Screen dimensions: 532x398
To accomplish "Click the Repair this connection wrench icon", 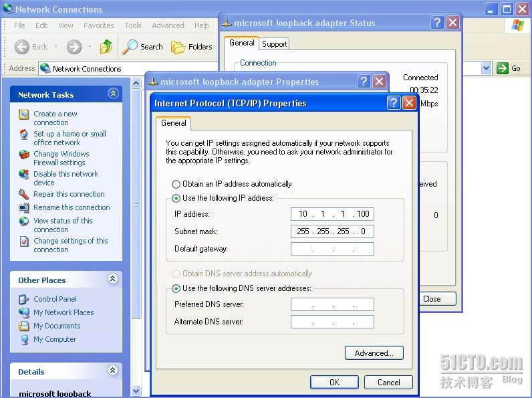I will 24,194.
